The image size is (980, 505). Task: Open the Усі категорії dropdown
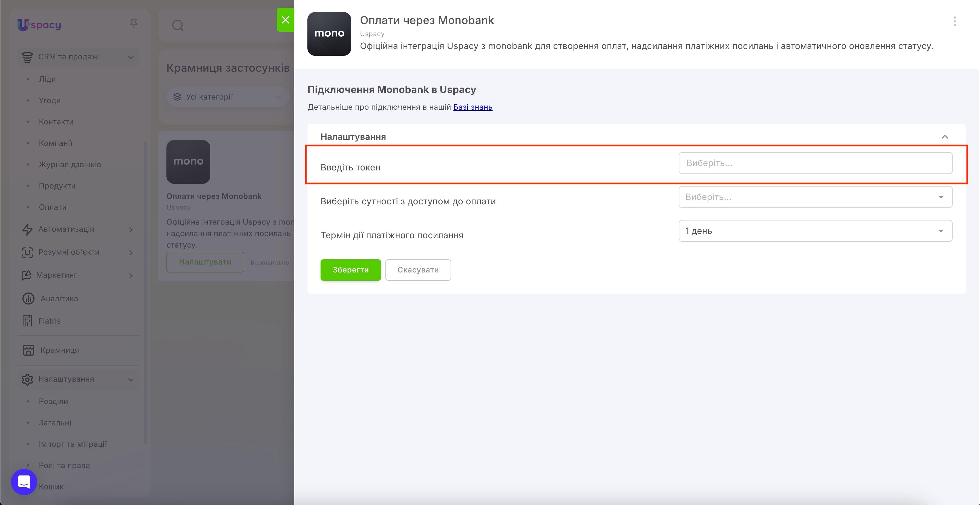pos(227,97)
